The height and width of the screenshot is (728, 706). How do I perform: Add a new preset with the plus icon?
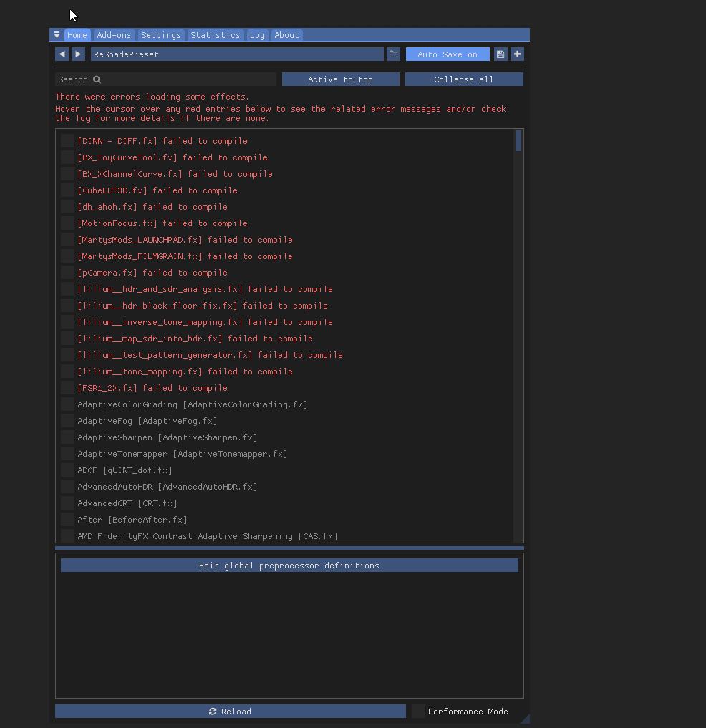(x=518, y=54)
